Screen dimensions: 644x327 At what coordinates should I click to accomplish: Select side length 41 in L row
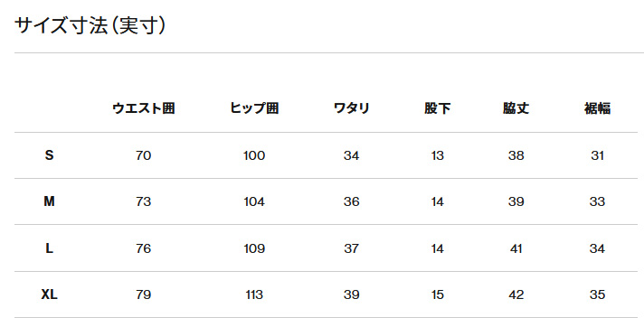pyautogui.click(x=516, y=248)
